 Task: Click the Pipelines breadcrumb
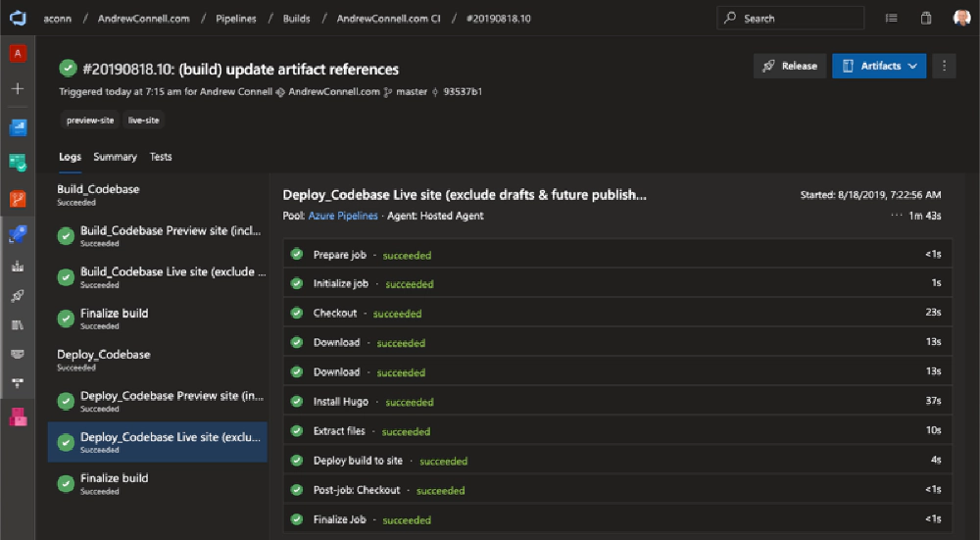[236, 19]
